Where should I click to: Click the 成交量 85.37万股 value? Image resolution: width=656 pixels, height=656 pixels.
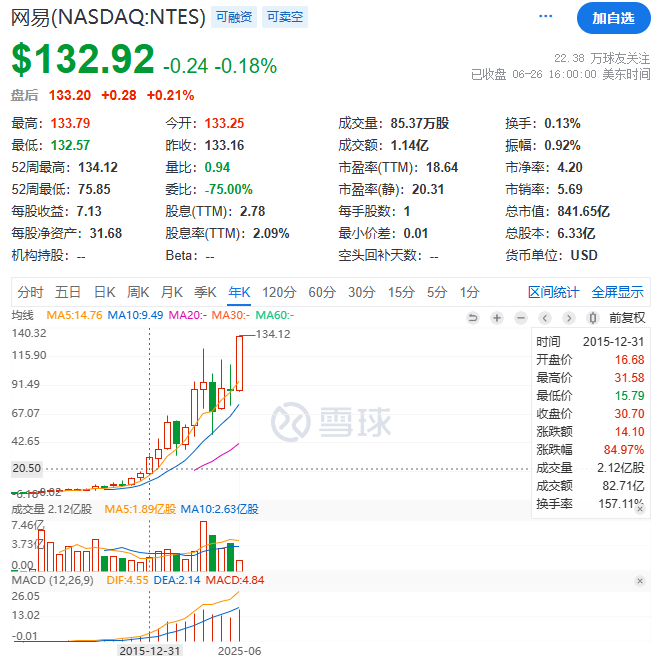click(x=420, y=123)
